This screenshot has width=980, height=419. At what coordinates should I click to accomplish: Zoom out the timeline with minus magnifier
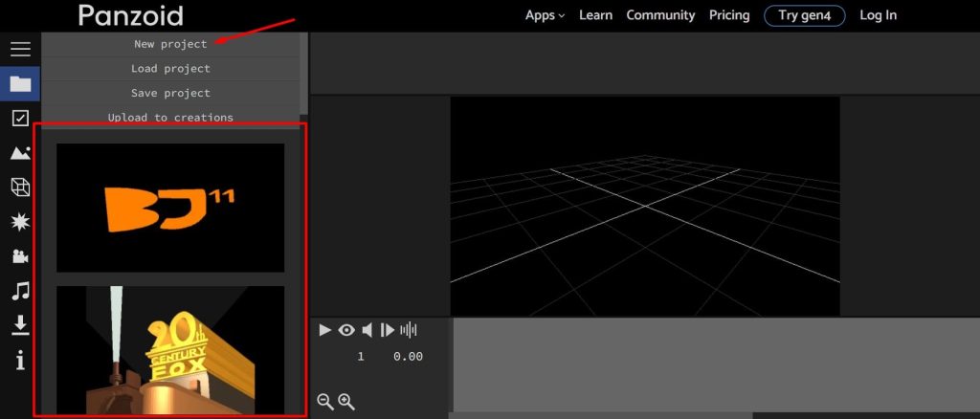(325, 402)
